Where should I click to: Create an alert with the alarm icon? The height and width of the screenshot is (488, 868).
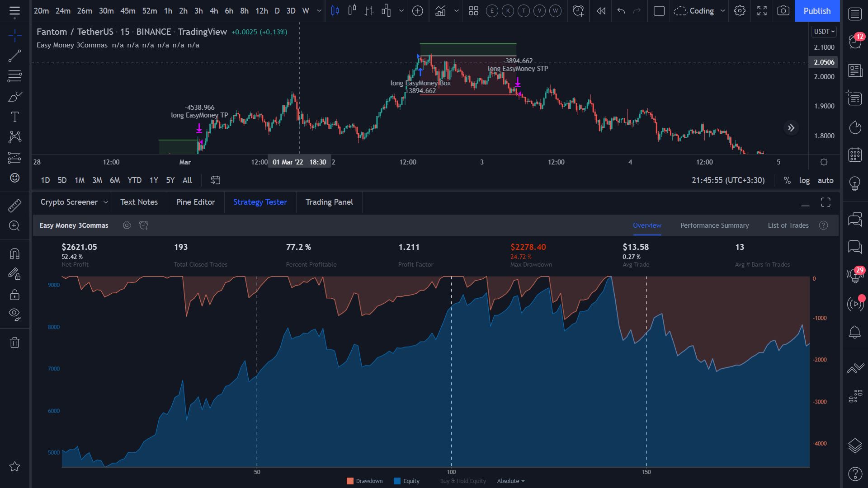(x=578, y=11)
